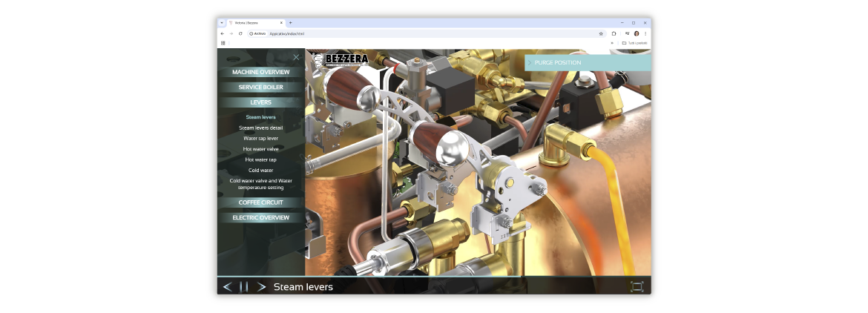Expand the PURGE POSITION panel
This screenshot has width=868, height=313.
click(588, 62)
